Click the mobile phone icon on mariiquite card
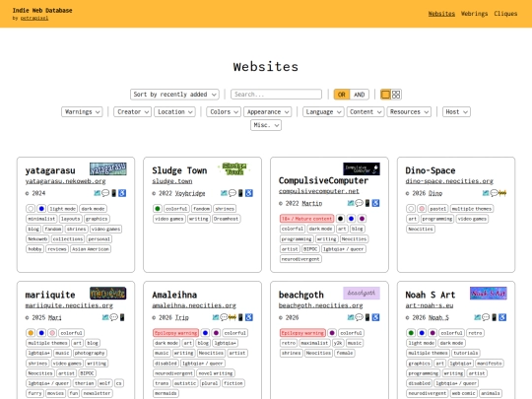Image resolution: width=532 pixels, height=399 pixels. point(122,317)
